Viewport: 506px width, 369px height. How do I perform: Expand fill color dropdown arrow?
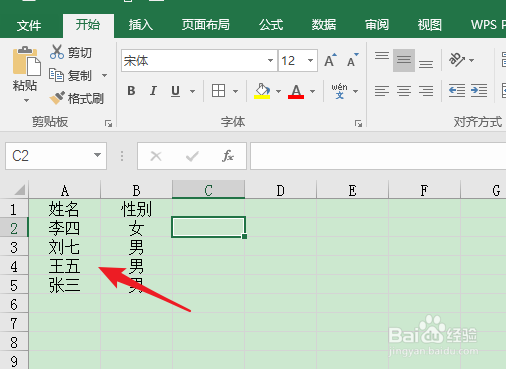tap(278, 91)
